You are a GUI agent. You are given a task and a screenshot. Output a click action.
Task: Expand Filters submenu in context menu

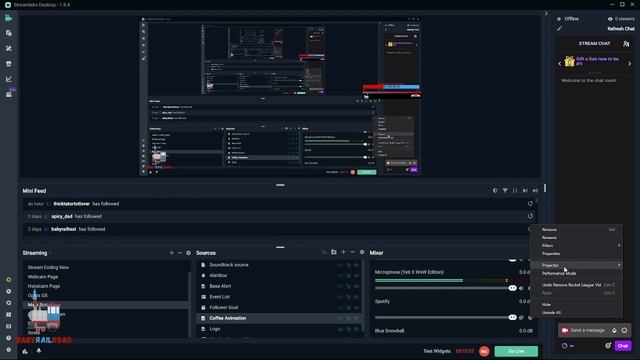pyautogui.click(x=576, y=245)
